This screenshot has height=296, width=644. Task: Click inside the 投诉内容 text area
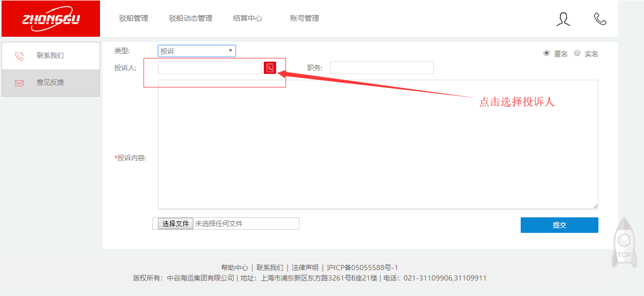click(x=378, y=144)
